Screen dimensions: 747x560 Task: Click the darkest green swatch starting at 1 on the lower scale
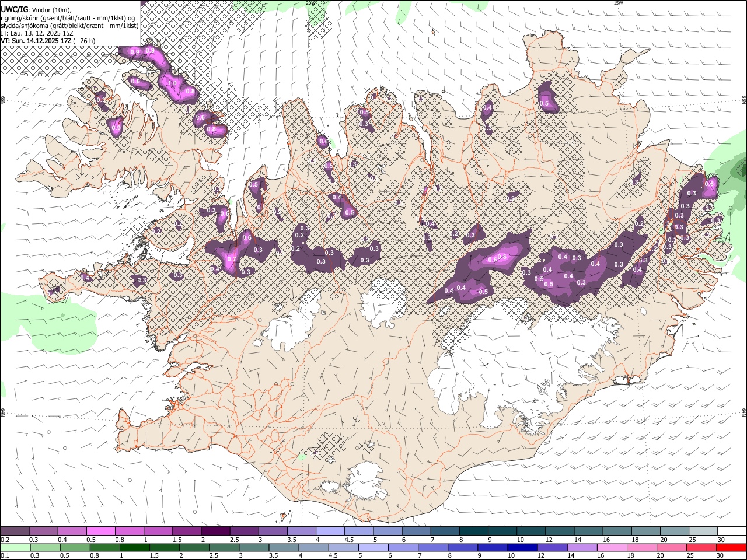tap(134, 548)
